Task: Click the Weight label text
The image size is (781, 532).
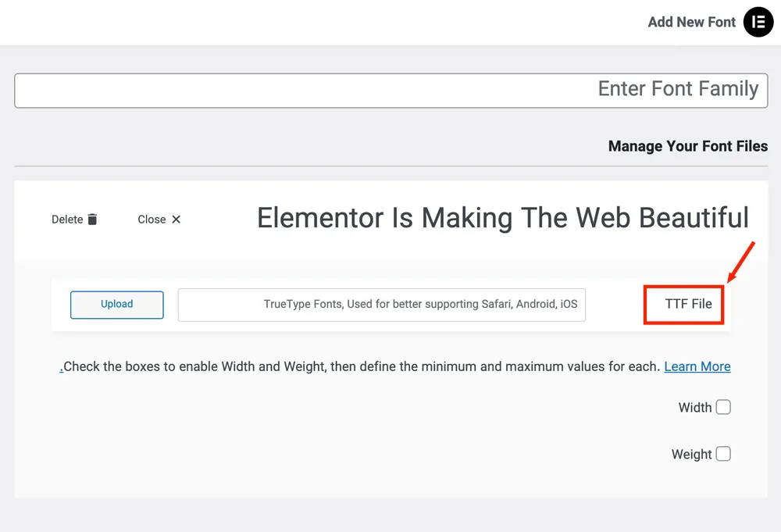Action: click(691, 454)
